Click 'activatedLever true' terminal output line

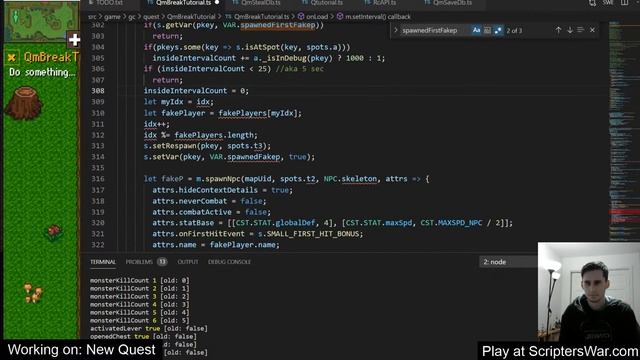149,329
